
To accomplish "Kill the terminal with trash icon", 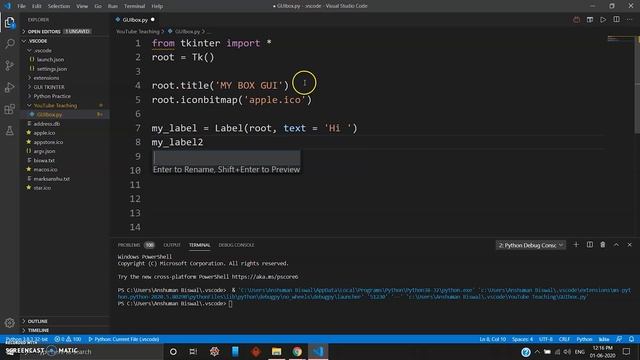I will 603,245.
